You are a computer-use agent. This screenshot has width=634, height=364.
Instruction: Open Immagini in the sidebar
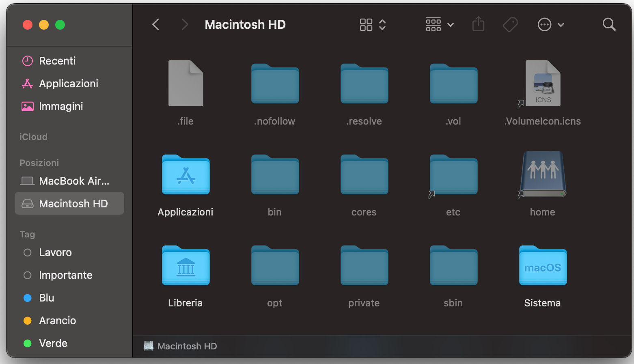[61, 106]
